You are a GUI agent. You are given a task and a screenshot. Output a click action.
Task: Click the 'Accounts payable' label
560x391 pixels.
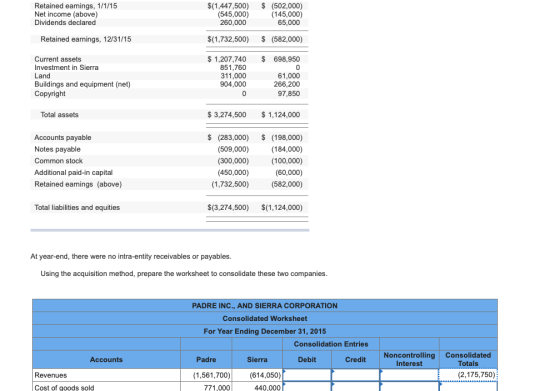click(x=63, y=137)
